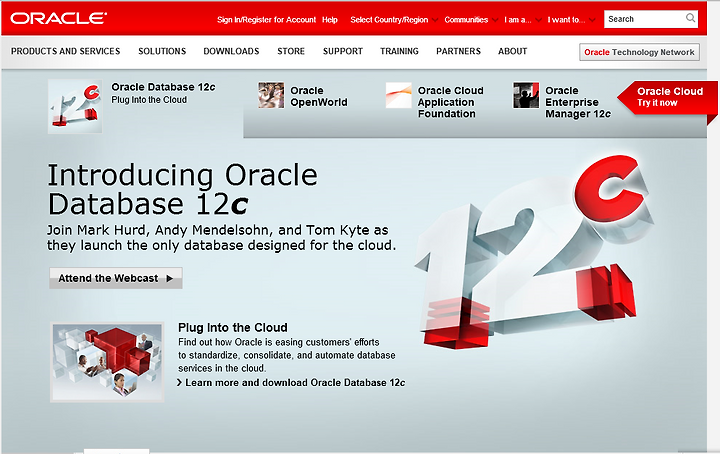Click the Attend the Webcast button
Screen dimensions: 720x454
coord(116,278)
